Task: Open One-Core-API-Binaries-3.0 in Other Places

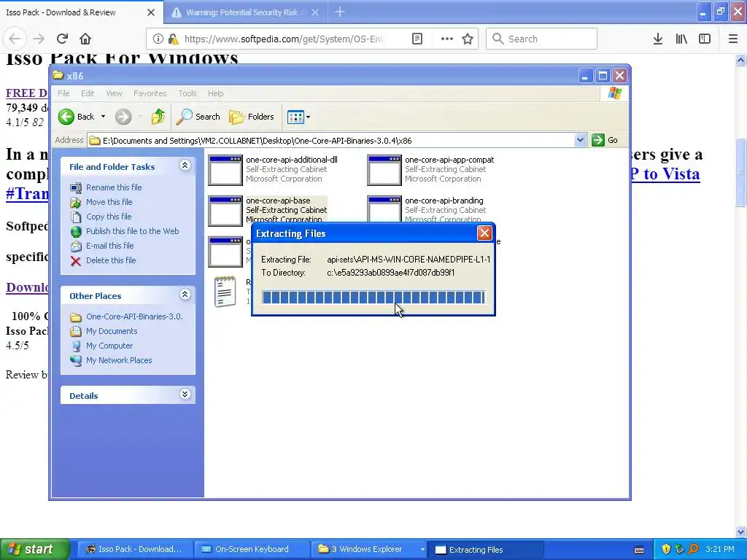Action: pos(134,316)
